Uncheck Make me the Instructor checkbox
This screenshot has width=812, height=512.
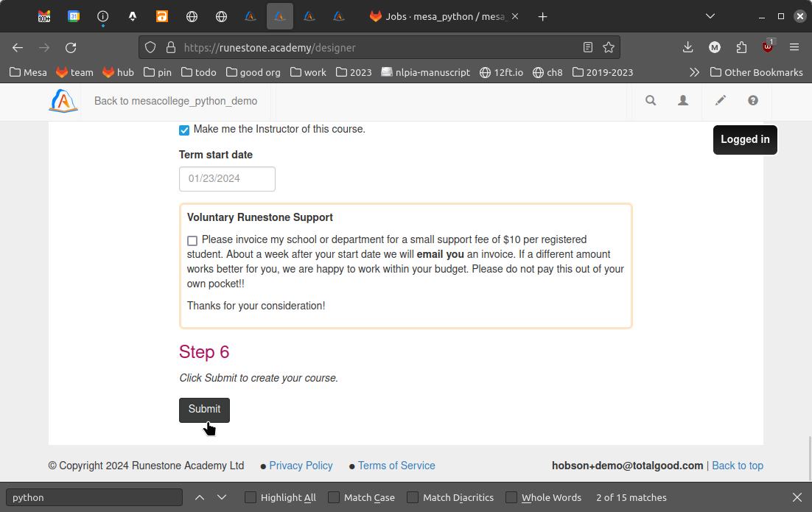point(184,130)
